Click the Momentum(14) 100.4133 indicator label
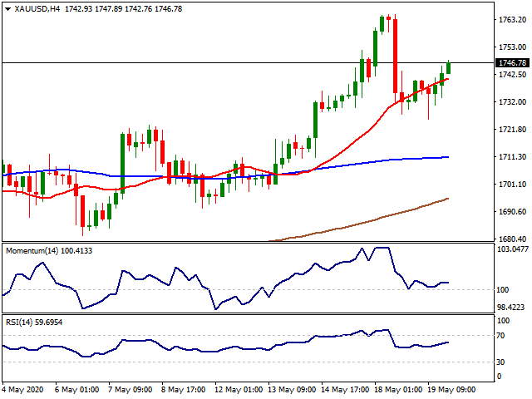Viewport: 532px width, 399px height. [x=49, y=251]
